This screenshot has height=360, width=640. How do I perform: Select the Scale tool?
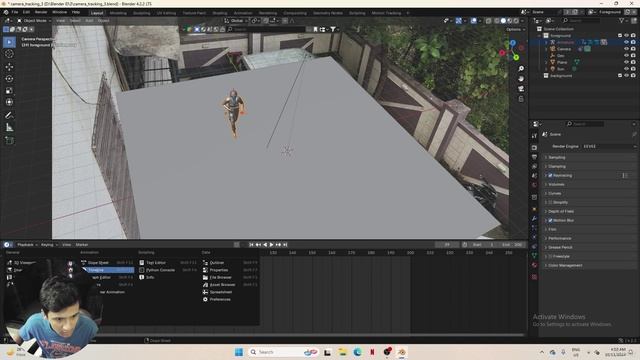point(9,91)
